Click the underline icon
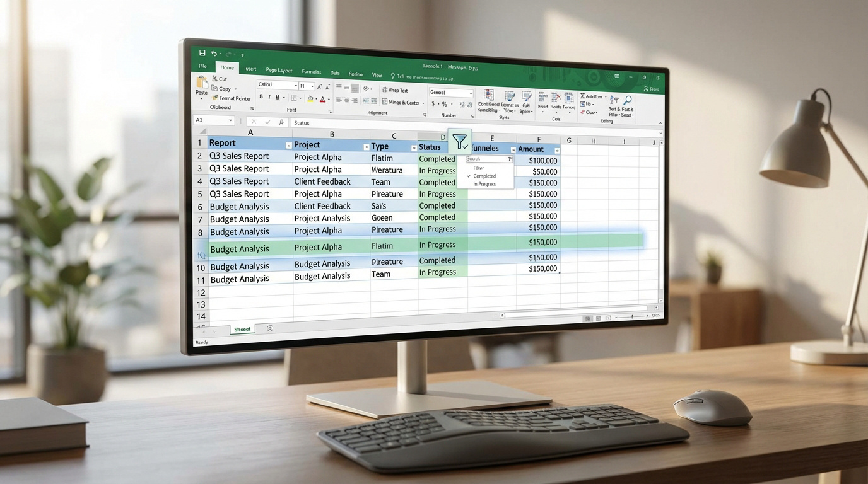The height and width of the screenshot is (484, 868). coord(278,97)
